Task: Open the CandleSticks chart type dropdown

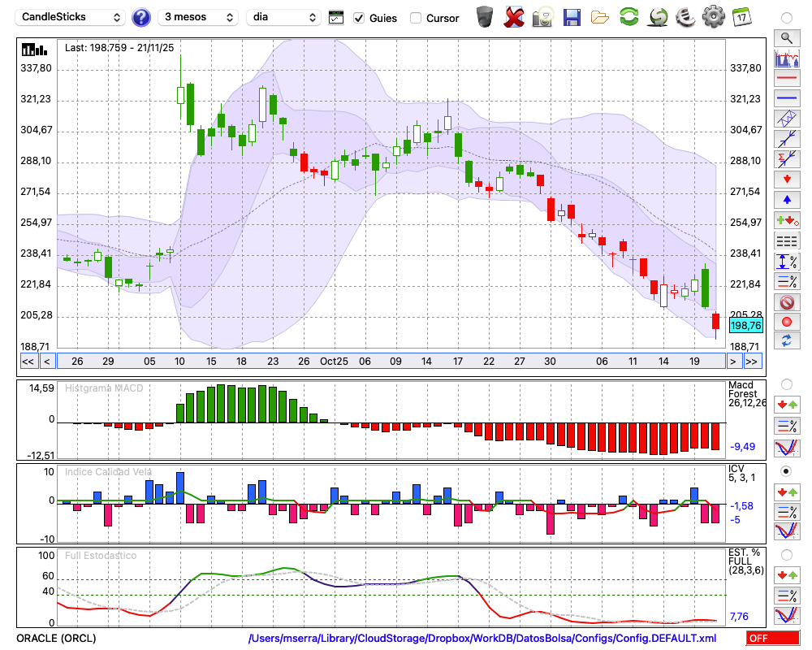Action: (x=71, y=17)
